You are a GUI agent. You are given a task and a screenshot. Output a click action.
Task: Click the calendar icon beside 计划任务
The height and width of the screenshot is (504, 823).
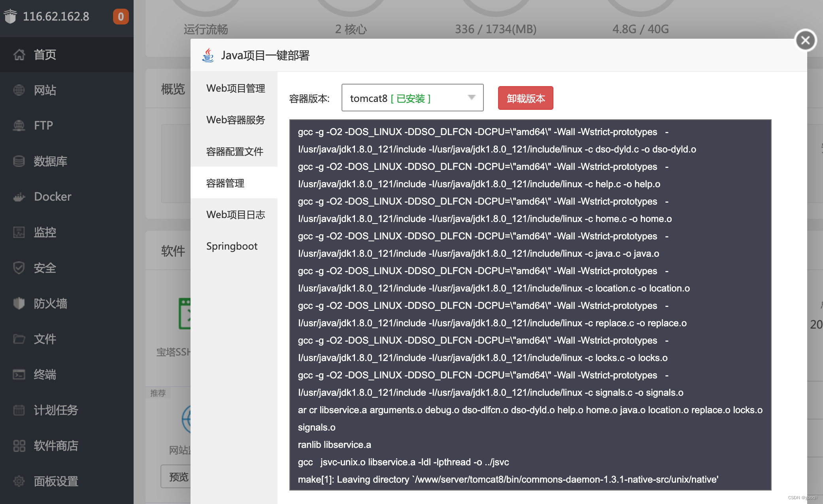click(x=19, y=410)
